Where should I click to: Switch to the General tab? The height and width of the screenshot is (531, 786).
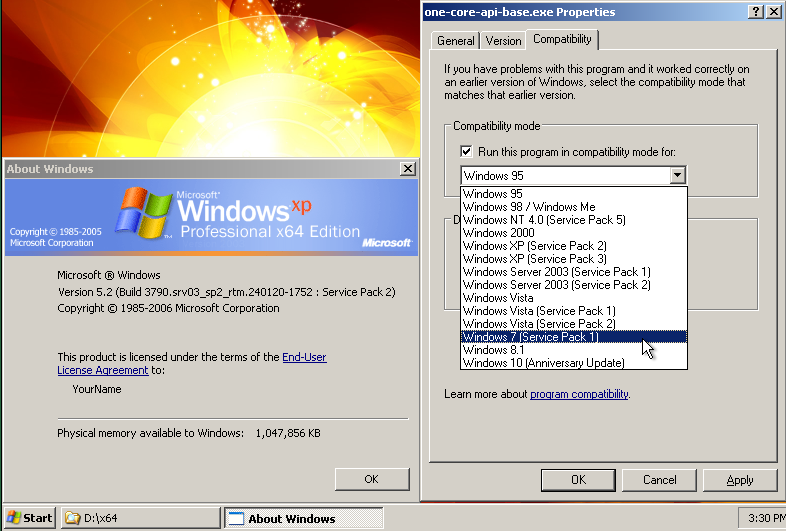click(x=455, y=41)
